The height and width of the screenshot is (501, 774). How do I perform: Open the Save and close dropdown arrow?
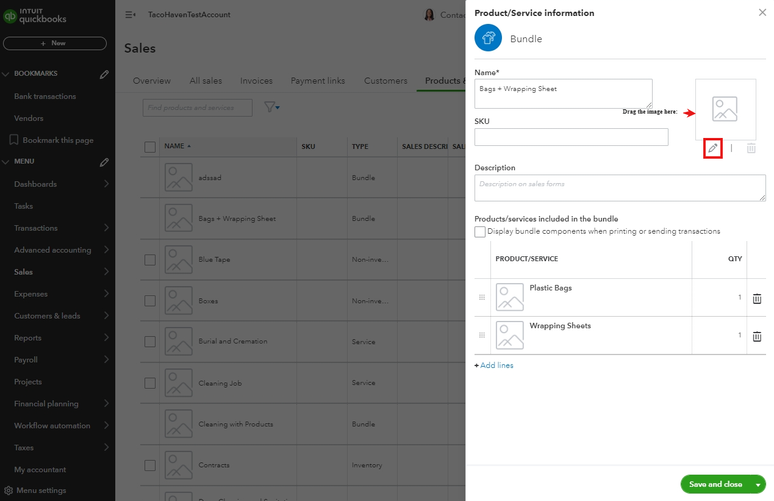758,484
